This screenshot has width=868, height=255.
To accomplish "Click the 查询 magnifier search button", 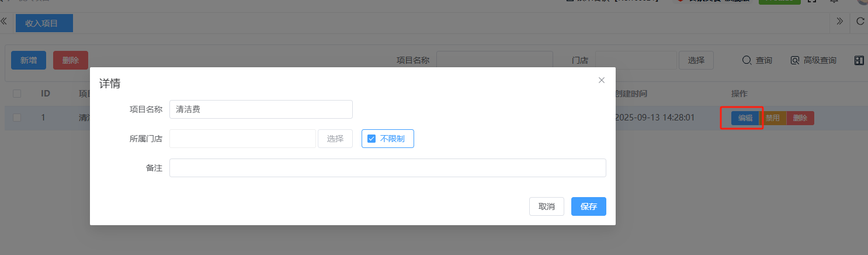I will [757, 60].
